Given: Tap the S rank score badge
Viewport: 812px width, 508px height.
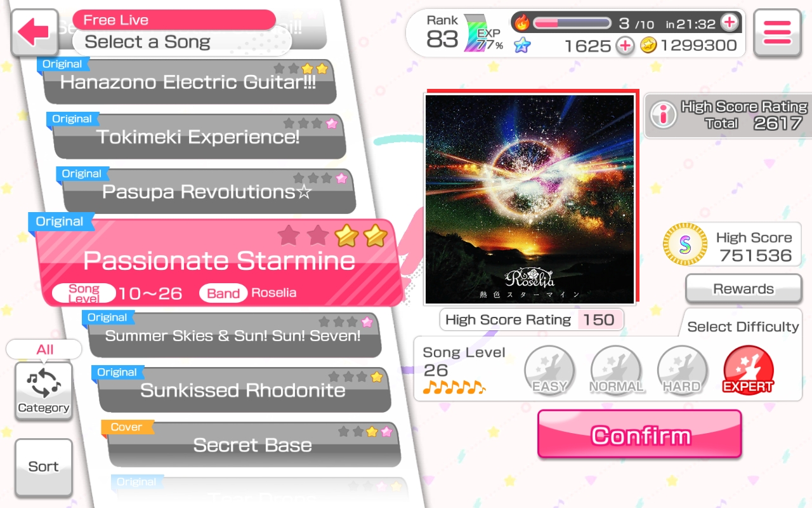Looking at the screenshot, I should point(685,244).
